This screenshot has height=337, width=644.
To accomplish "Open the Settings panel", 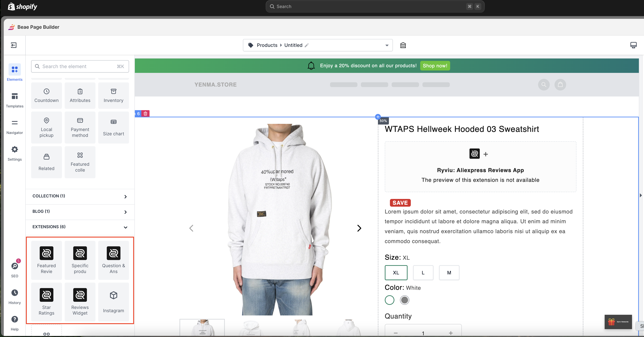I will pos(15,153).
